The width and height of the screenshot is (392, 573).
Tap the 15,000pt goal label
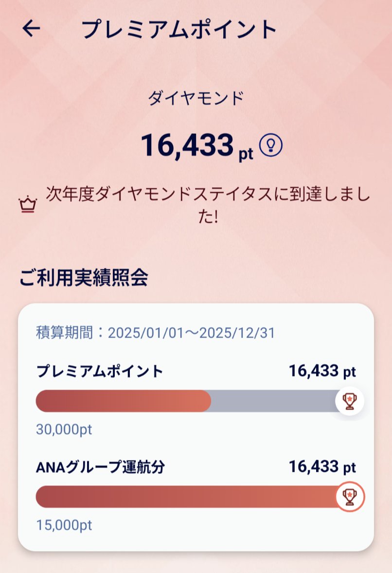tap(64, 525)
